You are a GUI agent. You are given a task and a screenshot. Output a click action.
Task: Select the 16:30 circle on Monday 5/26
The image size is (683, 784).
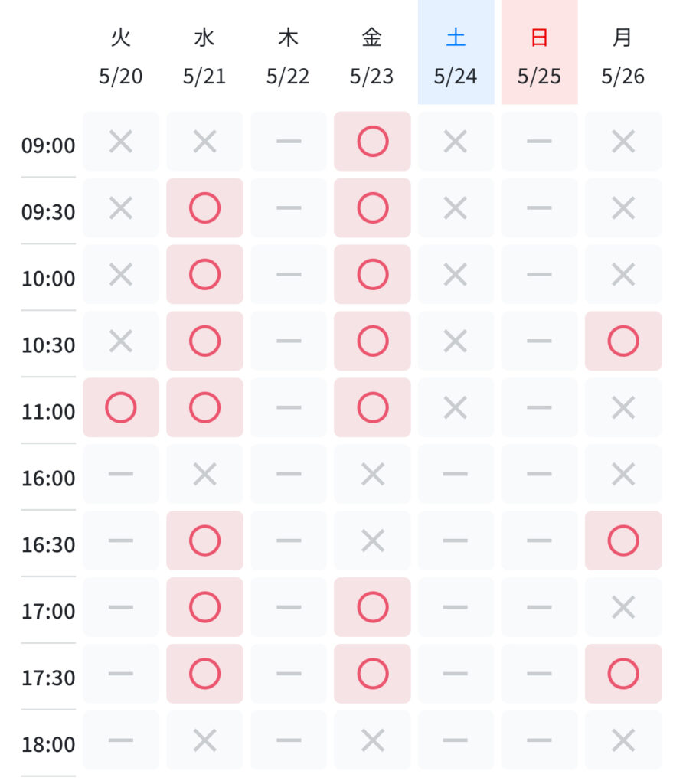623,540
